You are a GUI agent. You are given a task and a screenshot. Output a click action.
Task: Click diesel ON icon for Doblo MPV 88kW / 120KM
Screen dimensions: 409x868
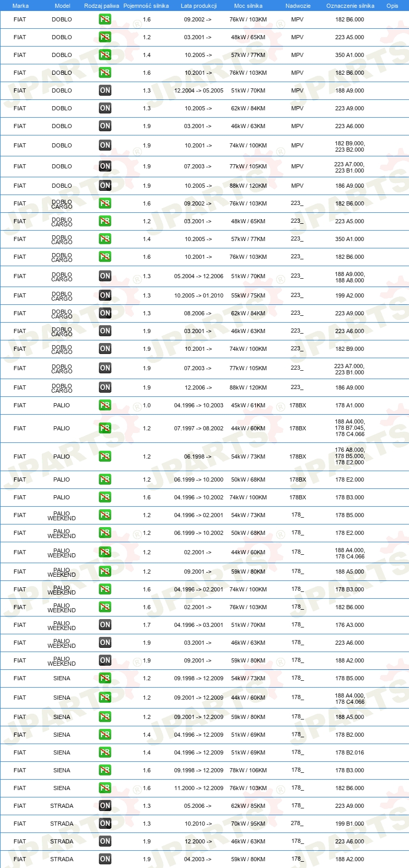tap(105, 186)
